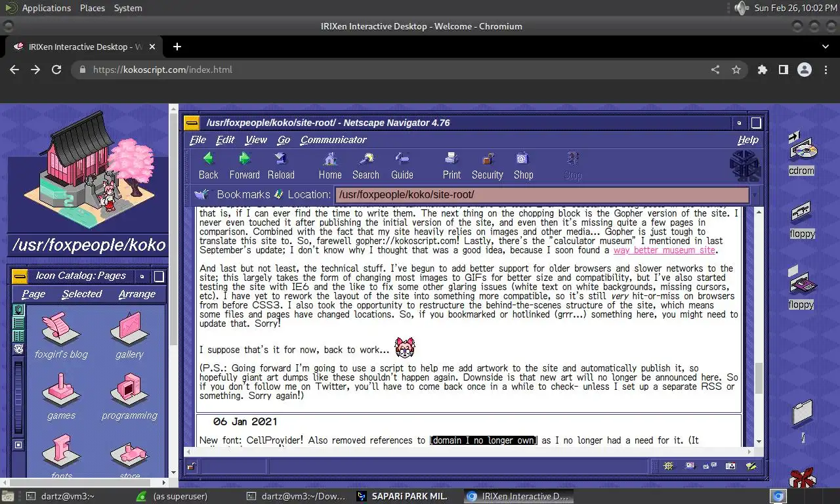The image size is (840, 504).
Task: Click the Address Book status bar icon
Action: (730, 466)
